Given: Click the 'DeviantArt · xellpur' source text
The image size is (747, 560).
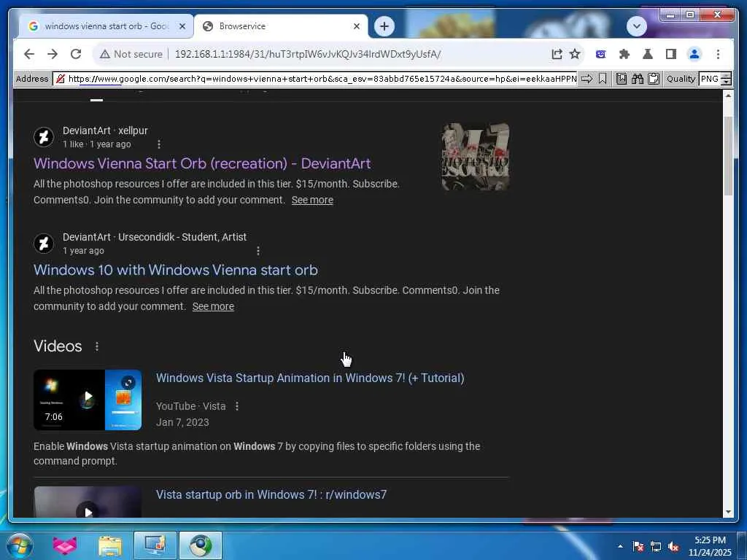Looking at the screenshot, I should pyautogui.click(x=105, y=131).
